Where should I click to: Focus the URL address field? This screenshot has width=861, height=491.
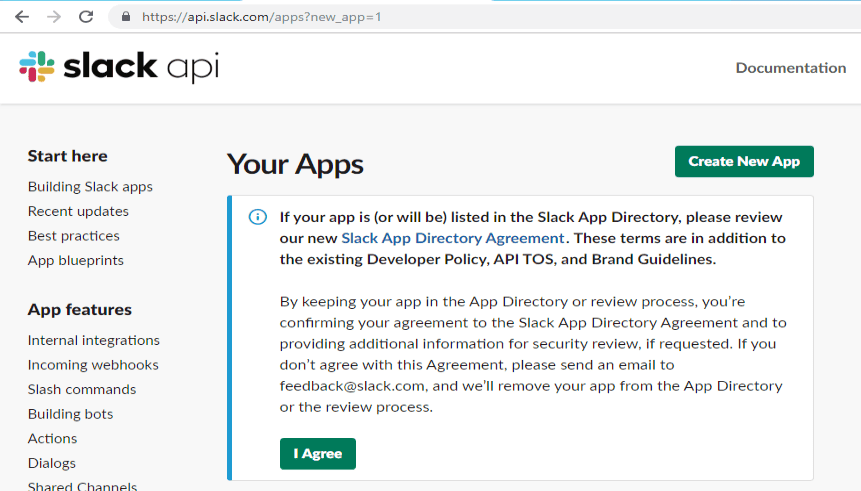[483, 17]
